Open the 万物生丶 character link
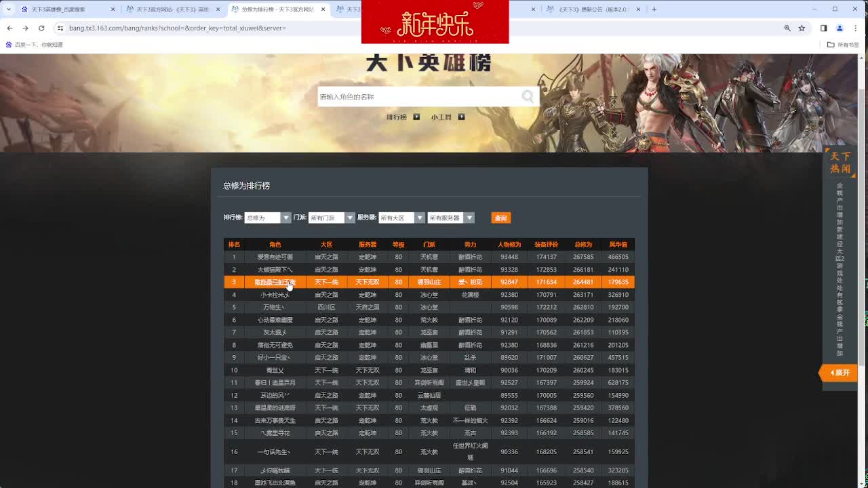 click(x=275, y=307)
